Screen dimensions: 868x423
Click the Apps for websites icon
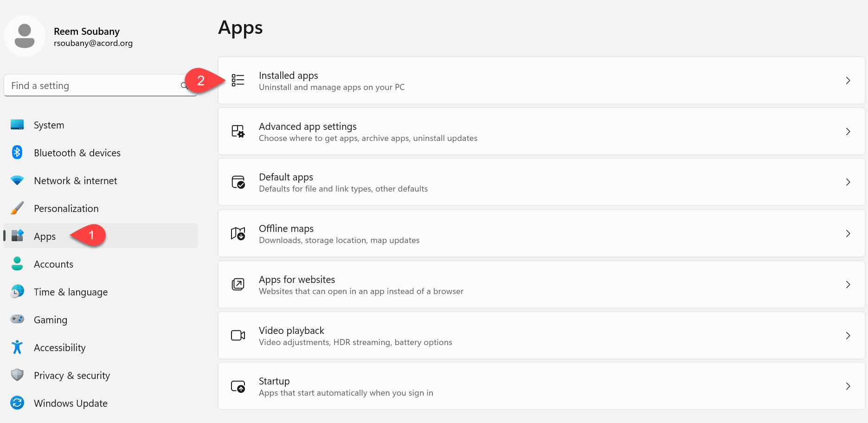click(x=238, y=284)
